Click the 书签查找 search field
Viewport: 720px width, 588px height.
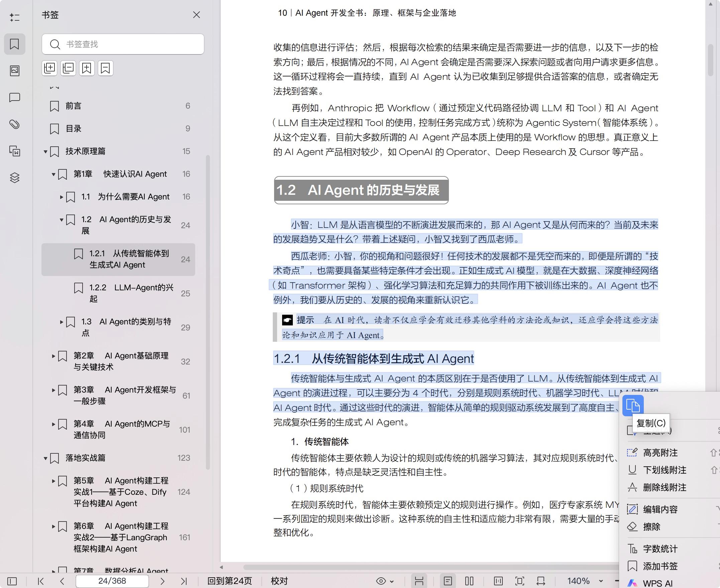tap(123, 44)
